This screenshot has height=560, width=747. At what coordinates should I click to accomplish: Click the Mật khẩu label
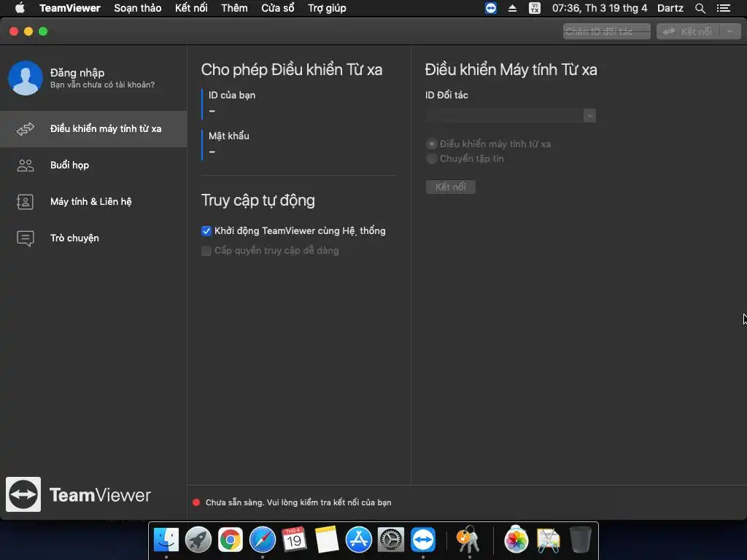tap(228, 136)
